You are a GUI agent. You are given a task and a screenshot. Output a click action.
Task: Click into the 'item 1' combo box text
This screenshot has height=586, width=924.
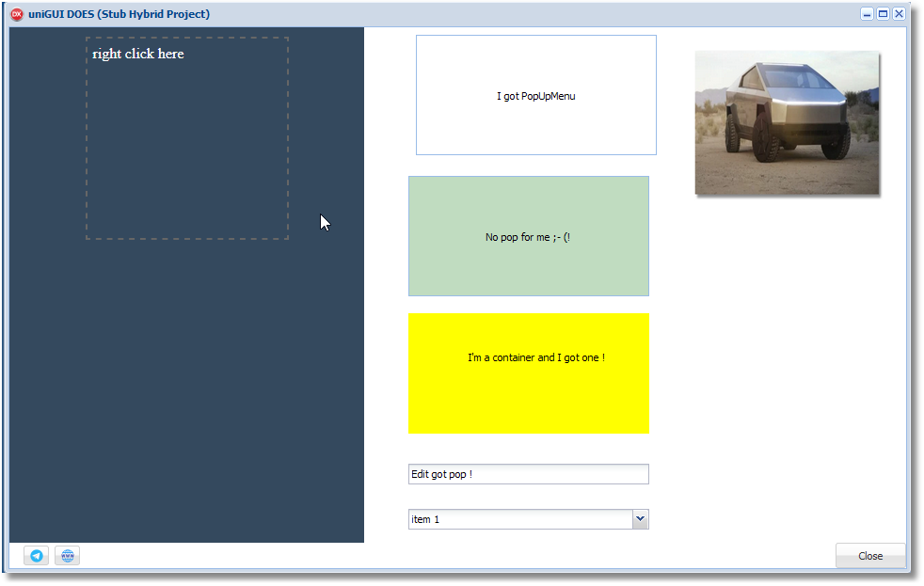pos(520,519)
